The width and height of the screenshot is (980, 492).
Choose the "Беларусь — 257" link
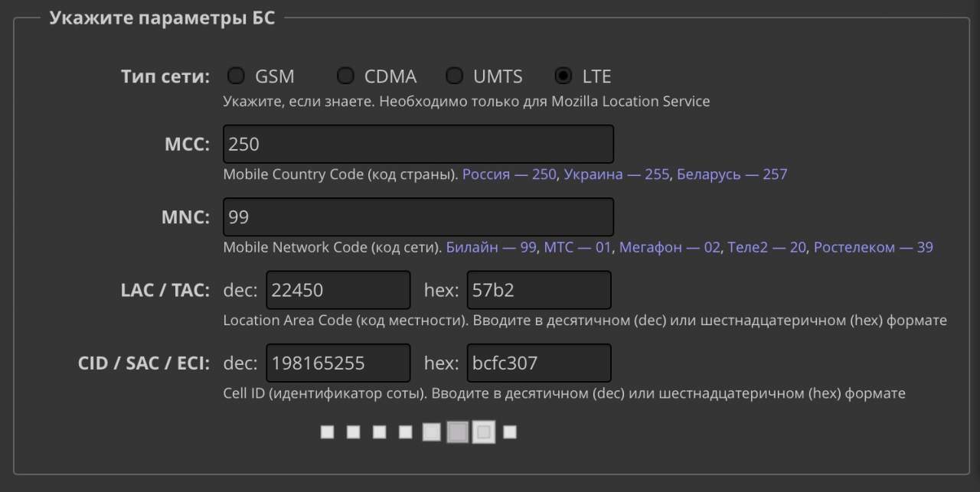pos(732,174)
